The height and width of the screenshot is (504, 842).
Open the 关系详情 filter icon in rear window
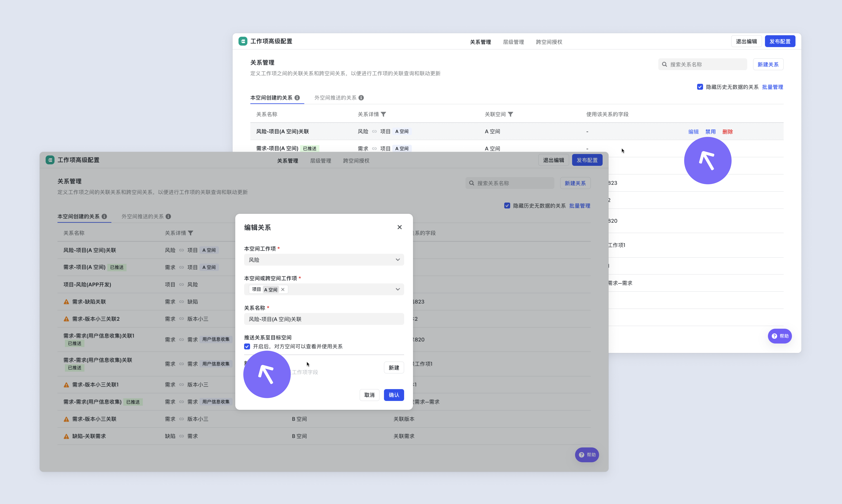[x=383, y=114]
